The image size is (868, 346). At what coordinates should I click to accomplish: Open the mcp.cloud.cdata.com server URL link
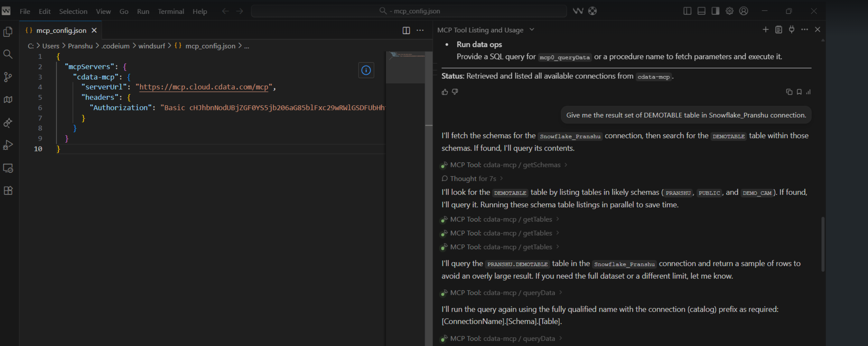204,87
